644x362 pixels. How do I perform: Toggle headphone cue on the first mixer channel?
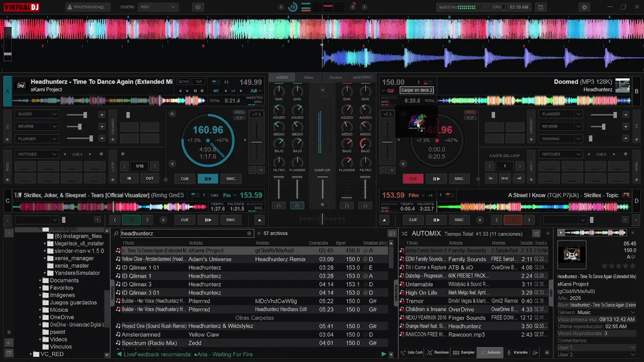click(279, 205)
